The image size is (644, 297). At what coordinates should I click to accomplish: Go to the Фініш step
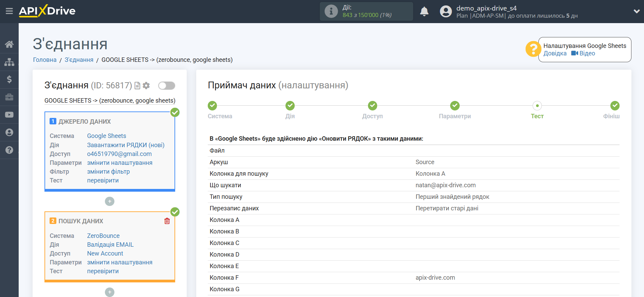[x=614, y=106]
